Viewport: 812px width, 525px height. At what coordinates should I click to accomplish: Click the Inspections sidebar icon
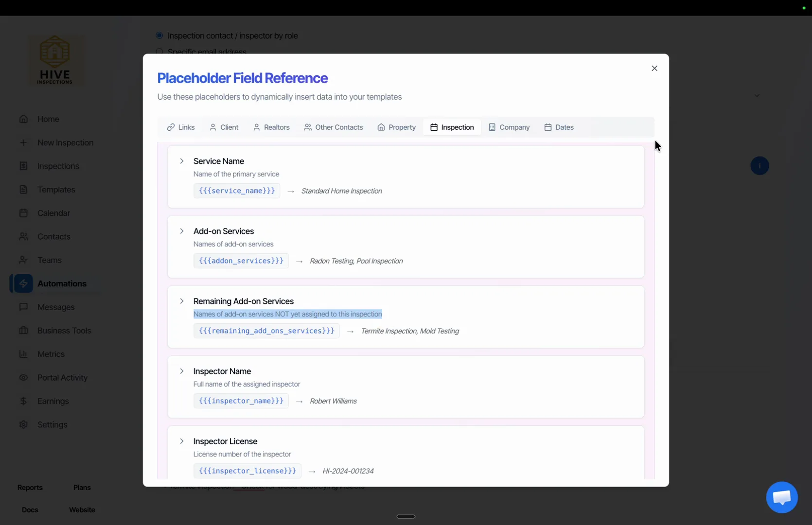23,166
